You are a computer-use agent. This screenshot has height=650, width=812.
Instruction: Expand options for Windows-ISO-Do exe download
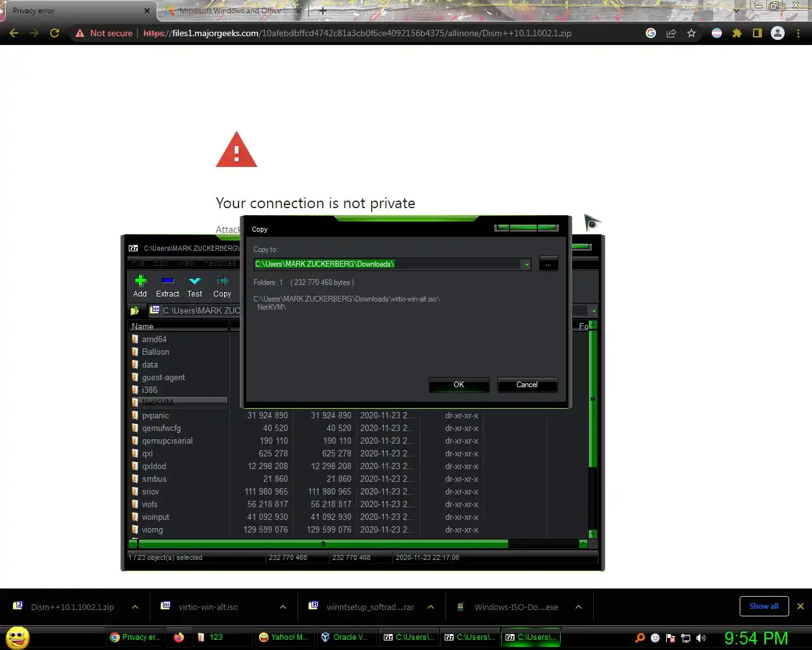[x=579, y=607]
